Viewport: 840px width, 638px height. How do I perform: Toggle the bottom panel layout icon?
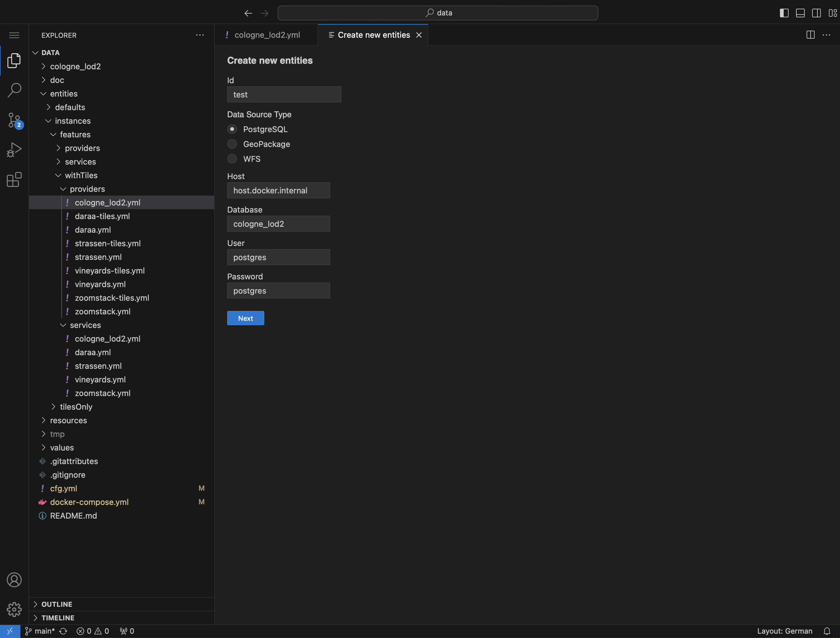point(800,13)
